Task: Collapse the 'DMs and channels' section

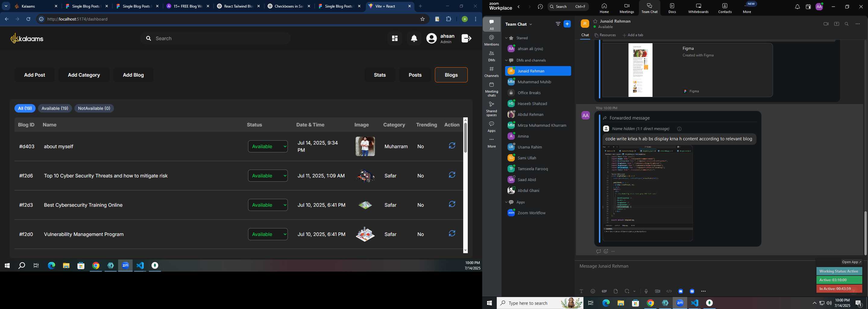Action: click(x=506, y=60)
